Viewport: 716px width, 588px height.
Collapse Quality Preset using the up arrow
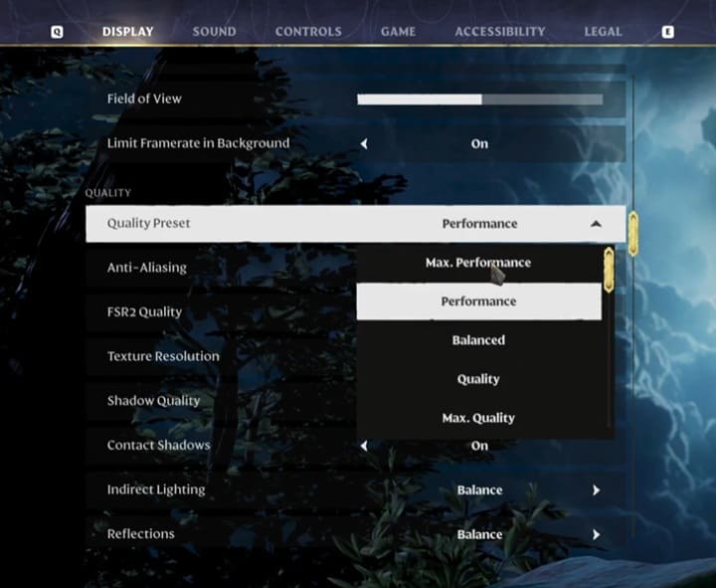[x=596, y=224]
